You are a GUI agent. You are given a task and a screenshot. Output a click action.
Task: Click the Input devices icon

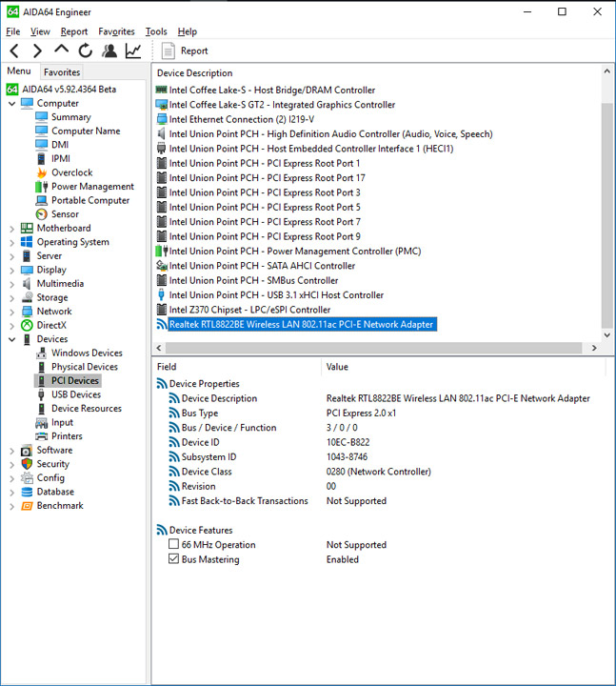[42, 422]
